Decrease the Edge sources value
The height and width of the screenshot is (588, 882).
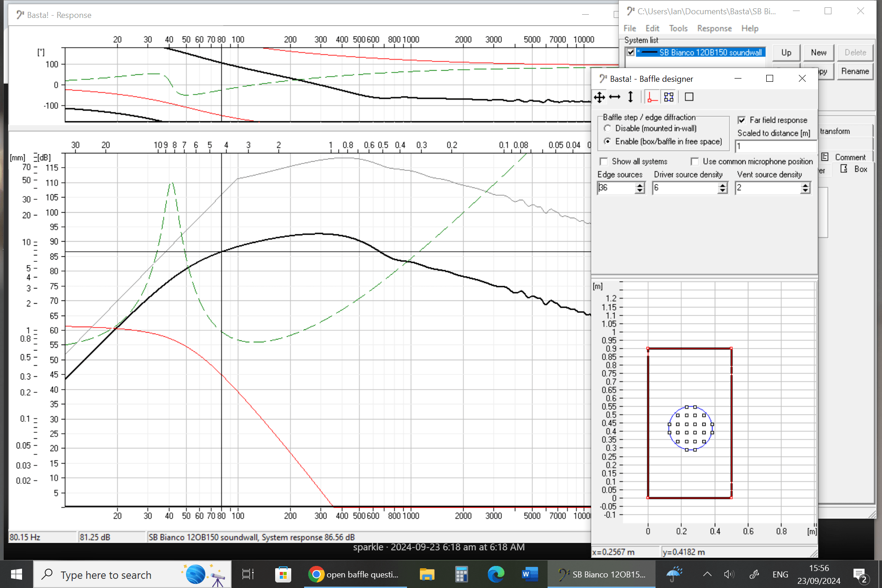(x=639, y=191)
